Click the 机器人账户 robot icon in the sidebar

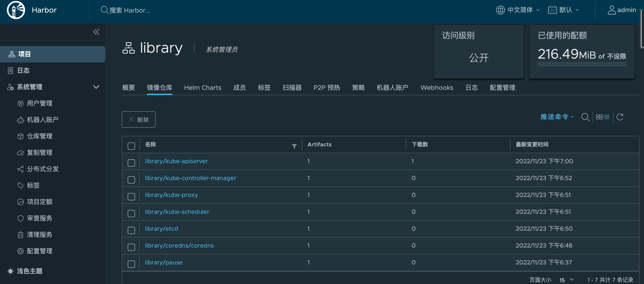click(21, 120)
